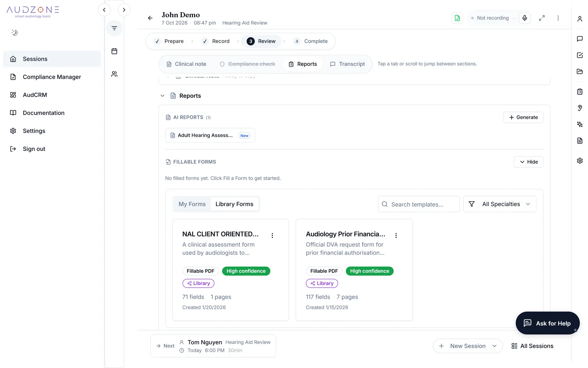Image resolution: width=588 pixels, height=368 pixels.
Task: Open next session Tom Nguyen card
Action: point(213,346)
